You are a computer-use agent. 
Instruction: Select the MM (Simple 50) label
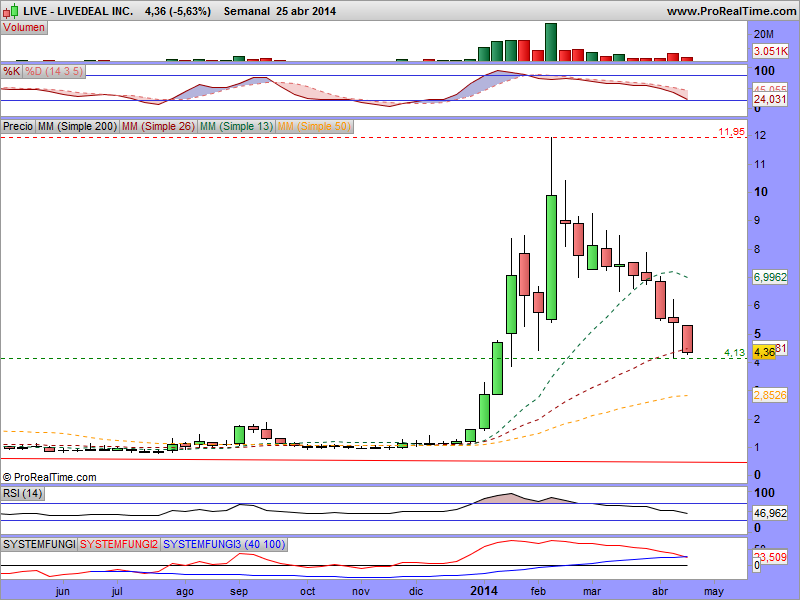click(314, 127)
